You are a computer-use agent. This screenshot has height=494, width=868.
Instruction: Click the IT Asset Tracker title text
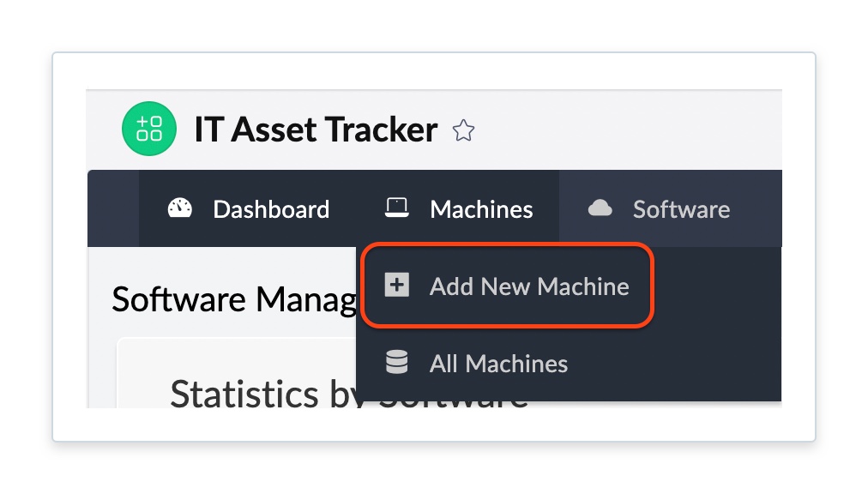316,130
